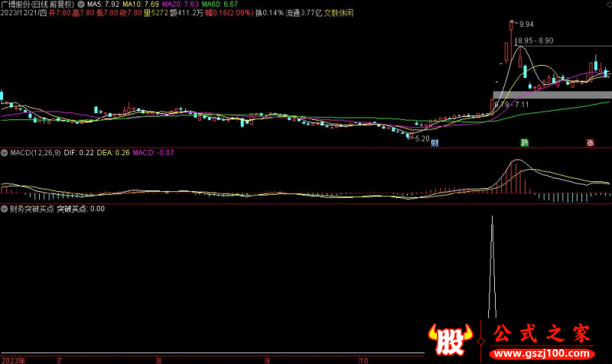Open the dropdown icon beside 广博股份 title
Screen dimensions: 612x364
pos(81,5)
